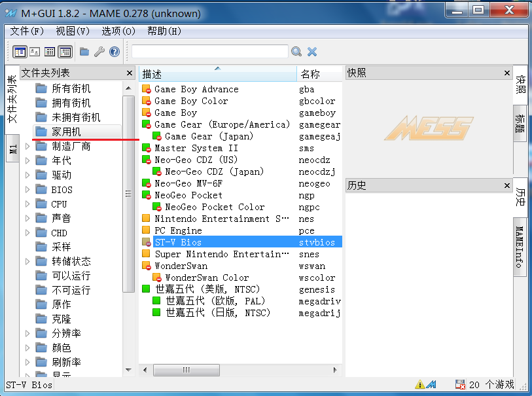
Task: Click the search input field
Action: coord(209,52)
